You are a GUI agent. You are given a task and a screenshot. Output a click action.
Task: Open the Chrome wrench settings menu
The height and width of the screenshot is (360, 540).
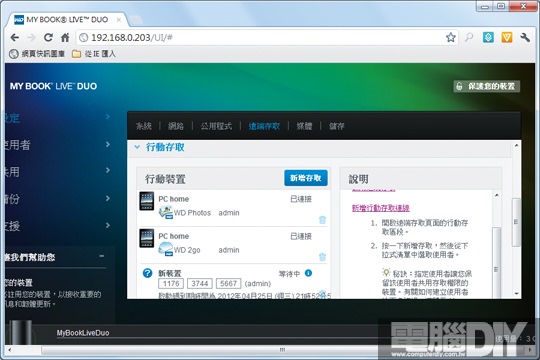[525, 37]
